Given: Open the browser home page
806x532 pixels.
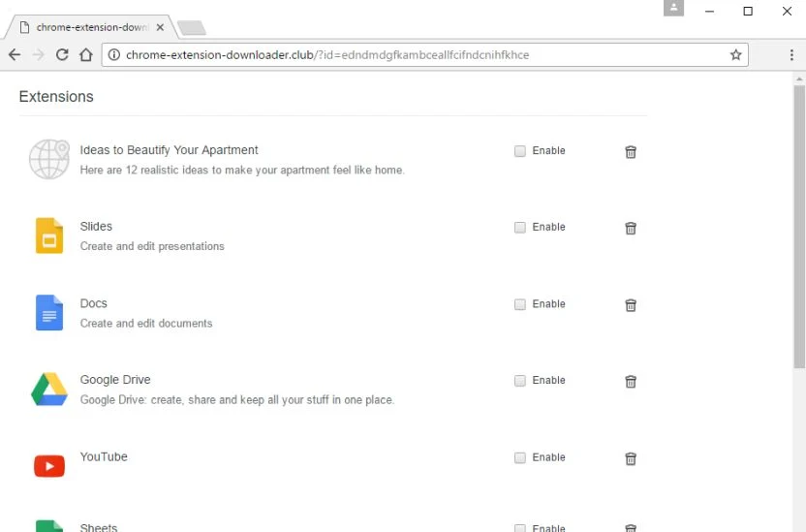Looking at the screenshot, I should (x=86, y=54).
